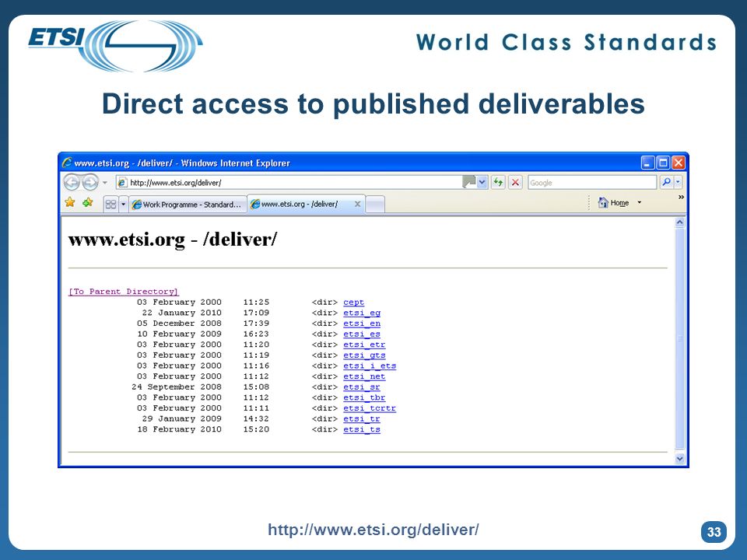Click the browser Back arrow button
The image size is (747, 560).
point(72,182)
